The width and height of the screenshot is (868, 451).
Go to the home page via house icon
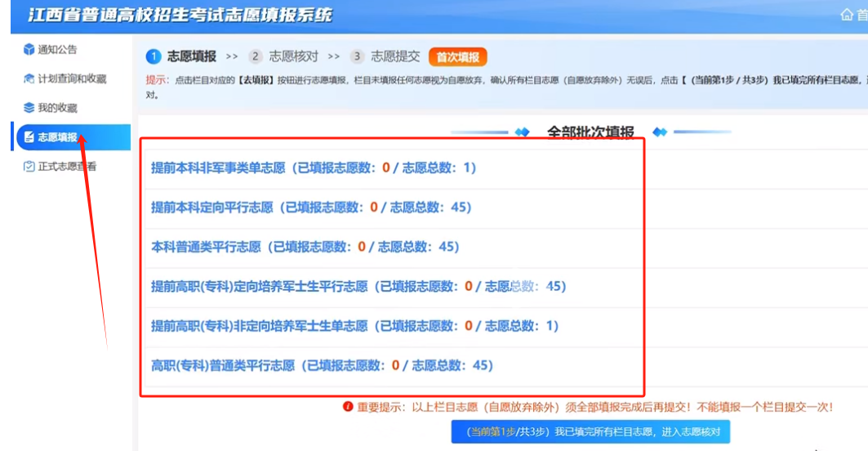tap(847, 16)
